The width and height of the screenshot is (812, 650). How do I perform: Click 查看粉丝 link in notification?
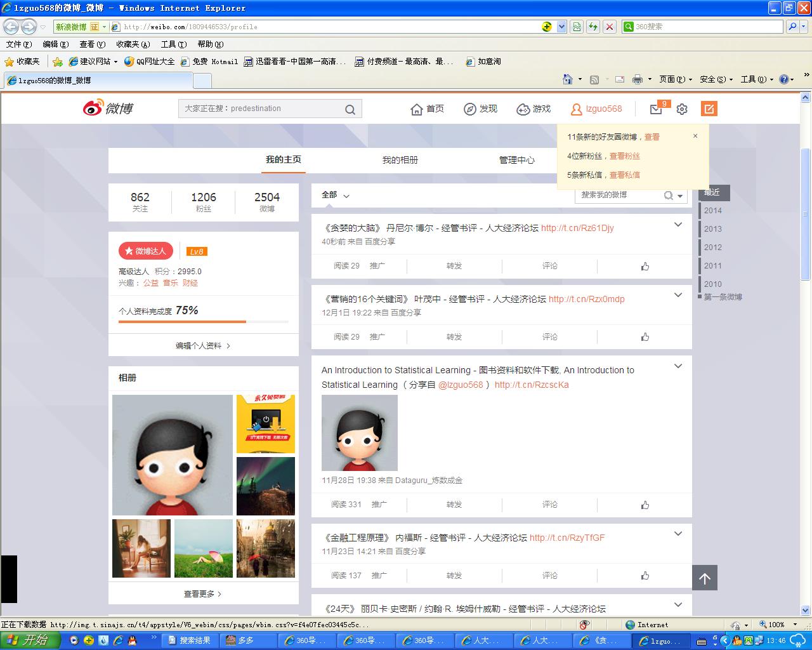pyautogui.click(x=625, y=156)
